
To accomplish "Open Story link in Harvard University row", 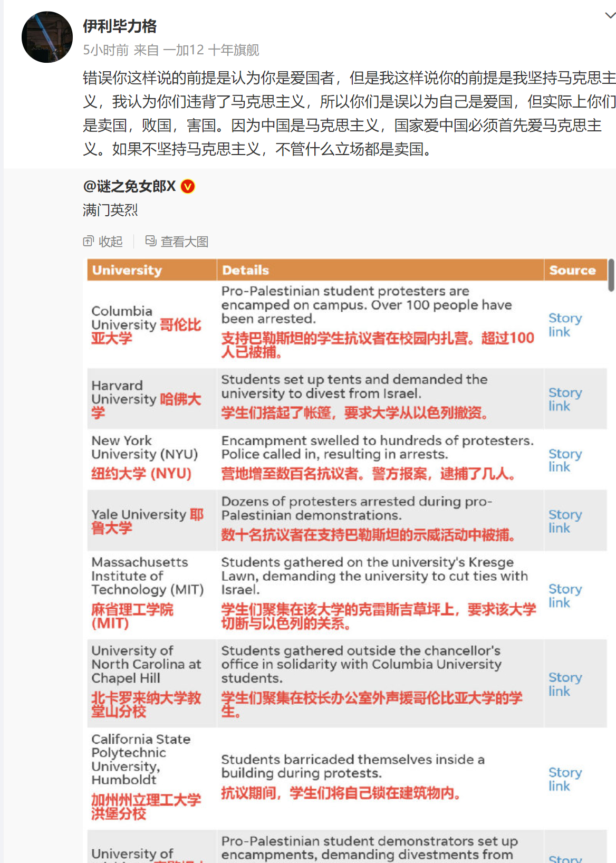I will tap(565, 399).
